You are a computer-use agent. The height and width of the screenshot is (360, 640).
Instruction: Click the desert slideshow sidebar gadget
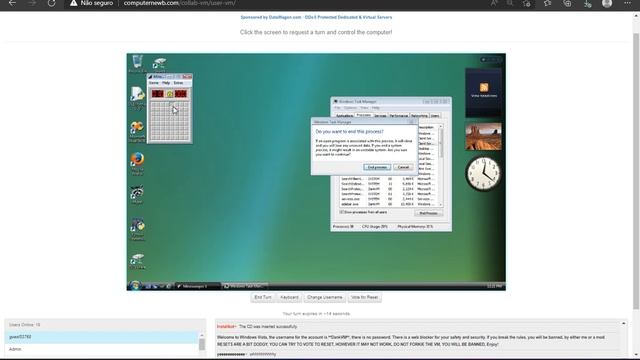(x=483, y=137)
